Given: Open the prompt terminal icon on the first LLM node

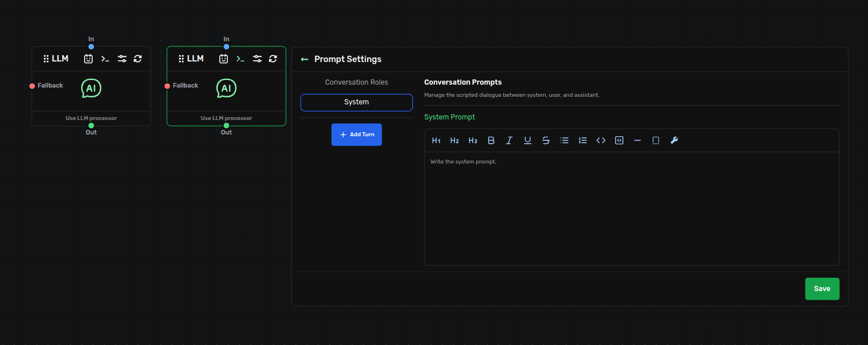Looking at the screenshot, I should tap(105, 59).
